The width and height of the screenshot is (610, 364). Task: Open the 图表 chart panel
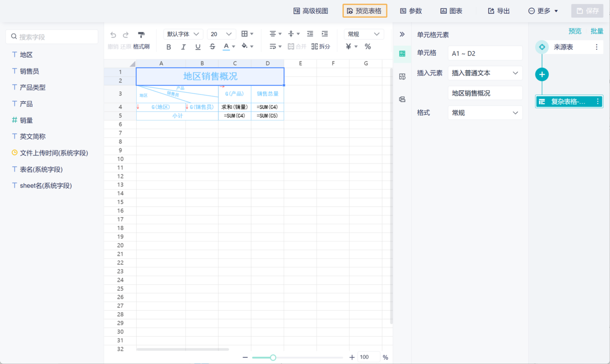coord(451,11)
